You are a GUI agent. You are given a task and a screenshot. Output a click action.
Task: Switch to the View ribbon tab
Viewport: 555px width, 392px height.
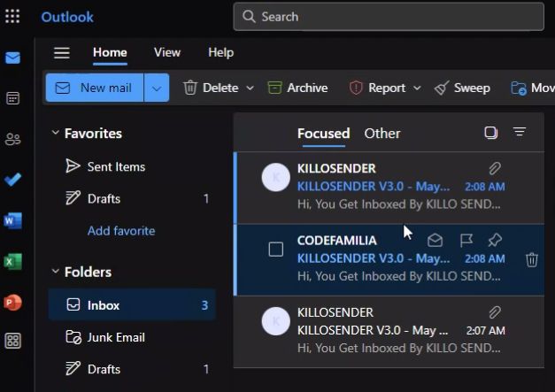(167, 52)
